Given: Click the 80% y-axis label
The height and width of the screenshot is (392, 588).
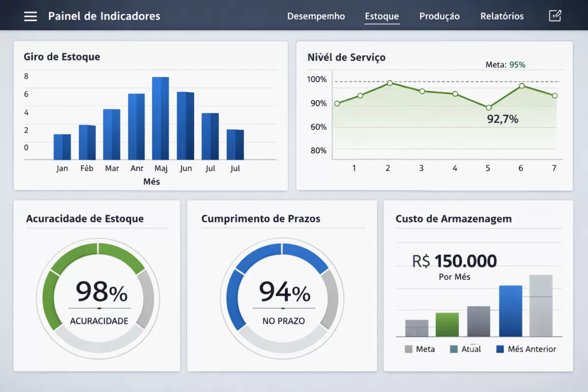Looking at the screenshot, I should coord(318,150).
